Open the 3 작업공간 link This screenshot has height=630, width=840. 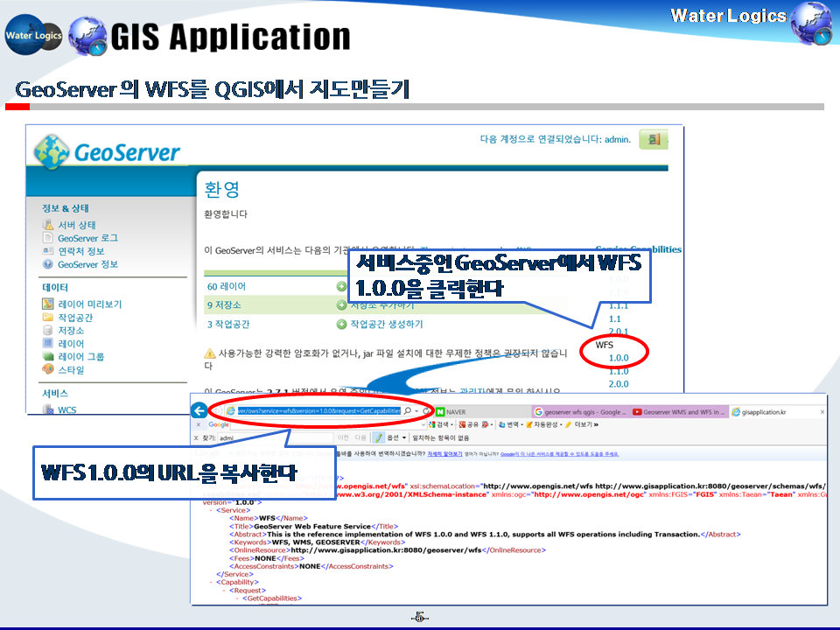(228, 325)
